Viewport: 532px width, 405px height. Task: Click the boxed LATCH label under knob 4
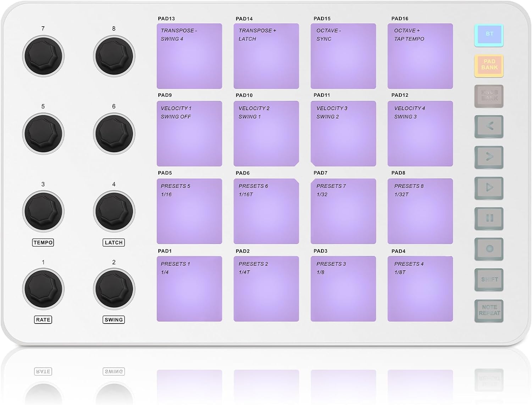[x=114, y=243]
